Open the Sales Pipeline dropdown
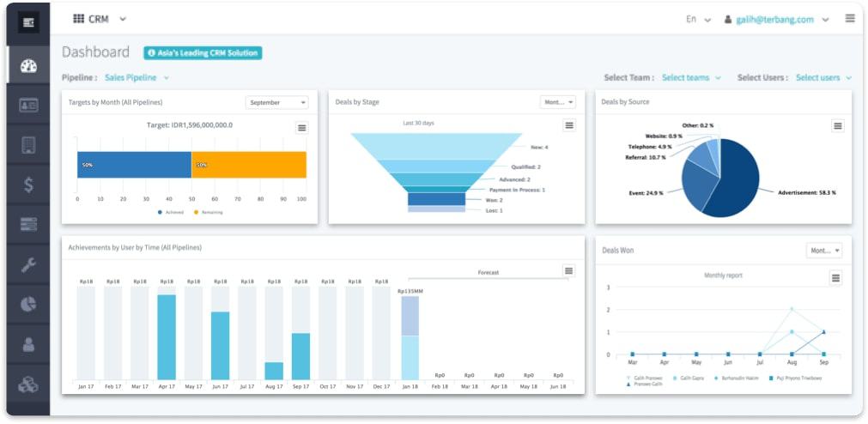 137,77
